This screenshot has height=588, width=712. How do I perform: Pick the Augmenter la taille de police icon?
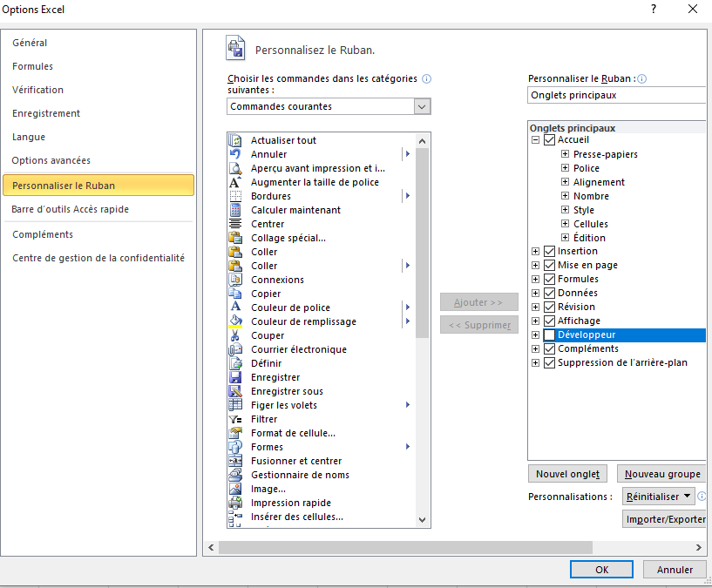tap(234, 182)
